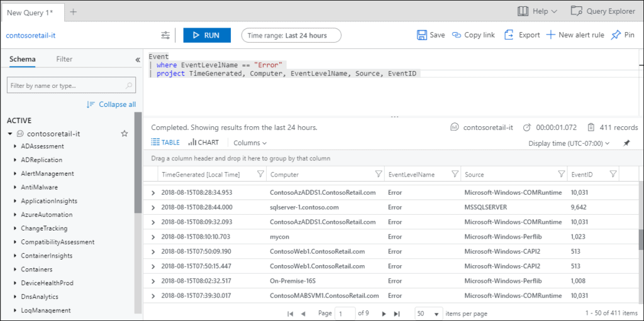Viewport: 644px width, 321px height.
Task: Click the Save icon in the toolbar
Action: pos(422,35)
